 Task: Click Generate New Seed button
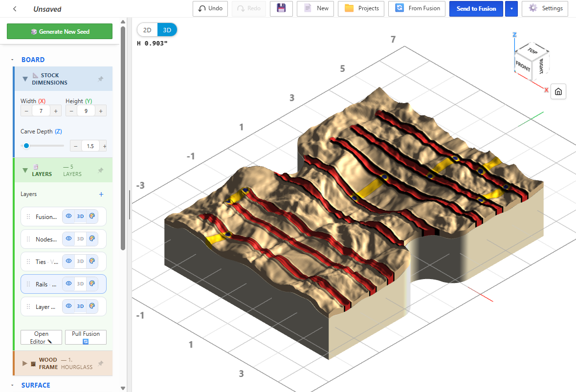click(60, 32)
